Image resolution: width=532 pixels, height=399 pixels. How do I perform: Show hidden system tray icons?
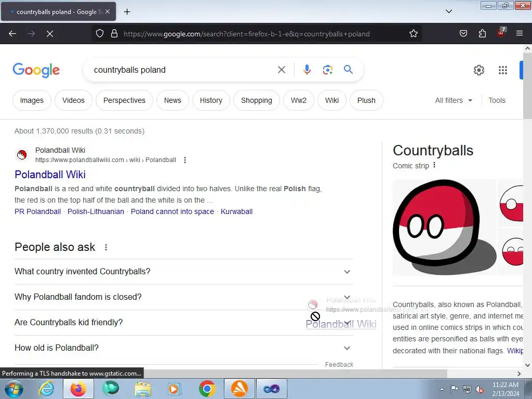click(x=442, y=390)
